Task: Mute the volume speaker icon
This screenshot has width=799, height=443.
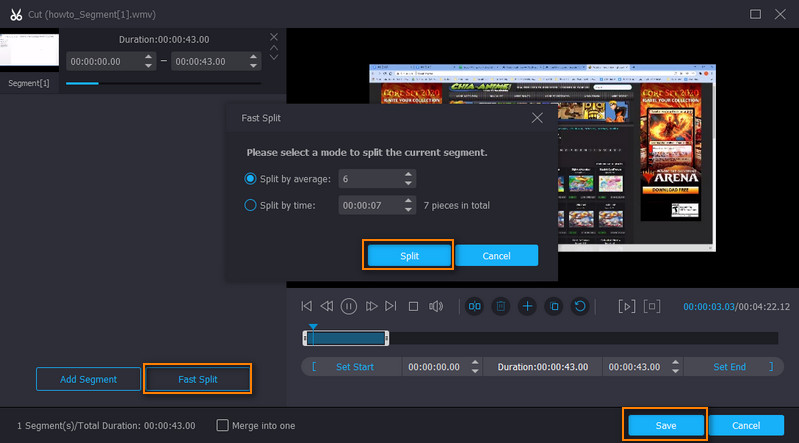Action: tap(436, 306)
